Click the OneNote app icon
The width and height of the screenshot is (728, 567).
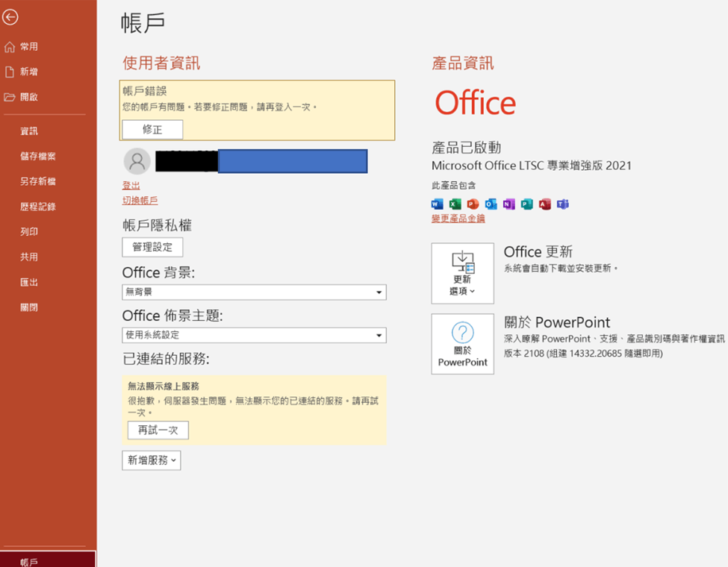[x=509, y=204]
